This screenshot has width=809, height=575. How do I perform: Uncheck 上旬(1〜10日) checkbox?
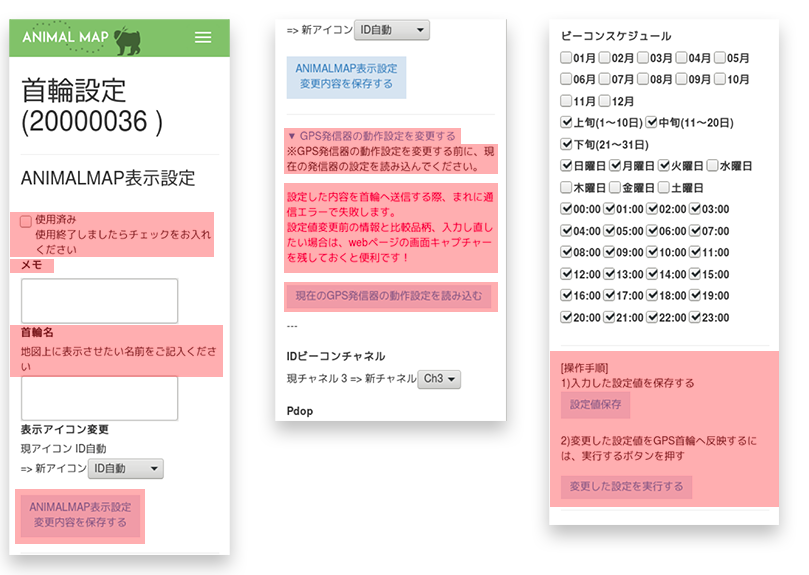[x=566, y=122]
